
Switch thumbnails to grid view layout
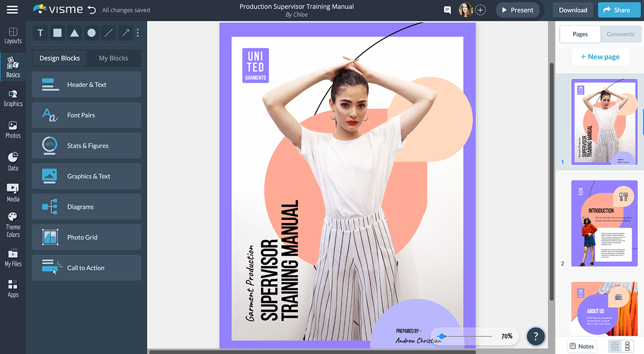614,346
